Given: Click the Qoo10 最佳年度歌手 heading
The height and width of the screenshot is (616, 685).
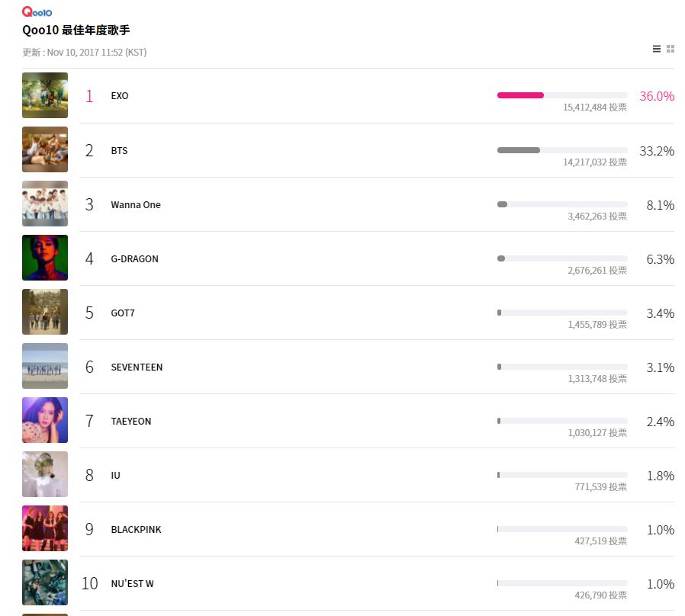Looking at the screenshot, I should 76,30.
